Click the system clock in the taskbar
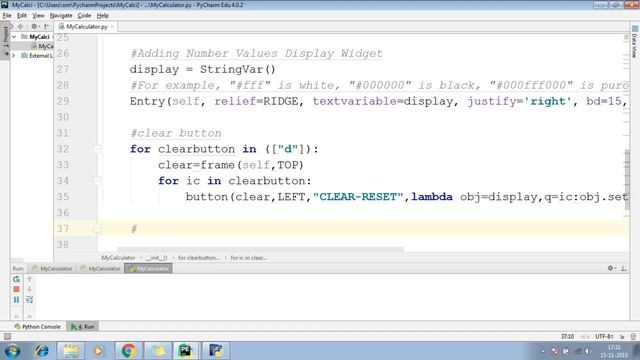 614,351
